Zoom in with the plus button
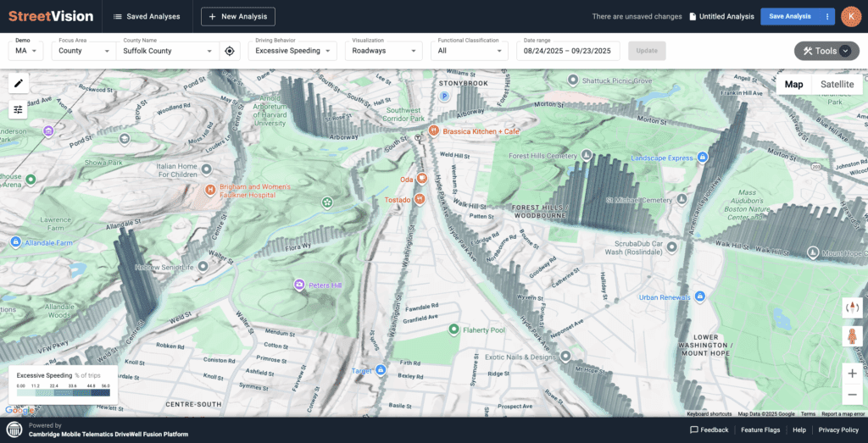Viewport: 868px width, 443px height. coord(852,373)
